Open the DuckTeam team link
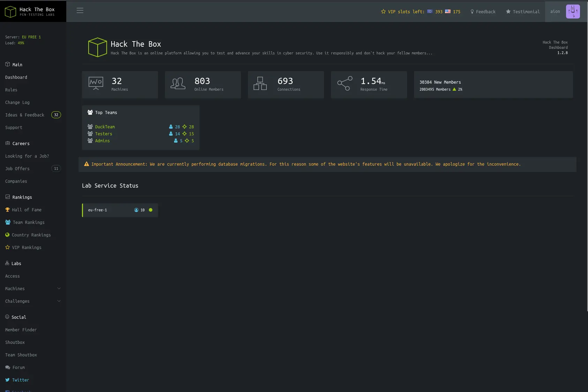 [105, 127]
